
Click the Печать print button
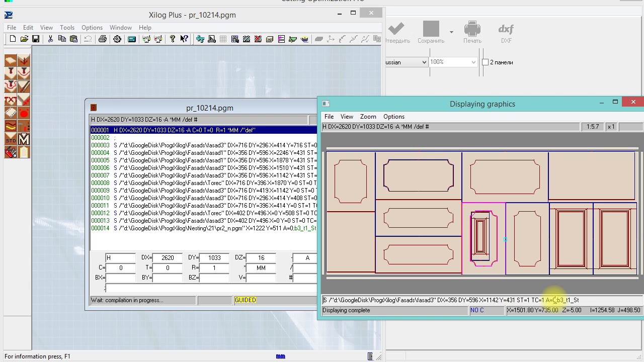[x=472, y=32]
